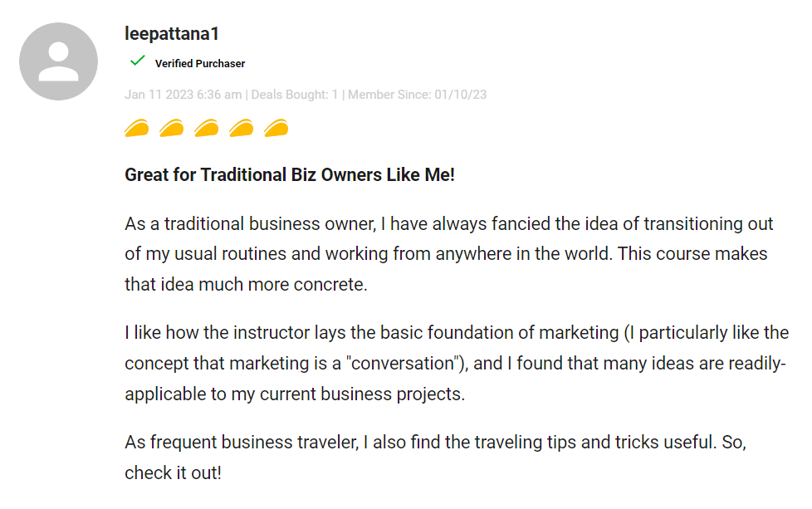The width and height of the screenshot is (812, 509).
Task: Click the sentence This course makes that idea concrete
Action: click(x=446, y=269)
